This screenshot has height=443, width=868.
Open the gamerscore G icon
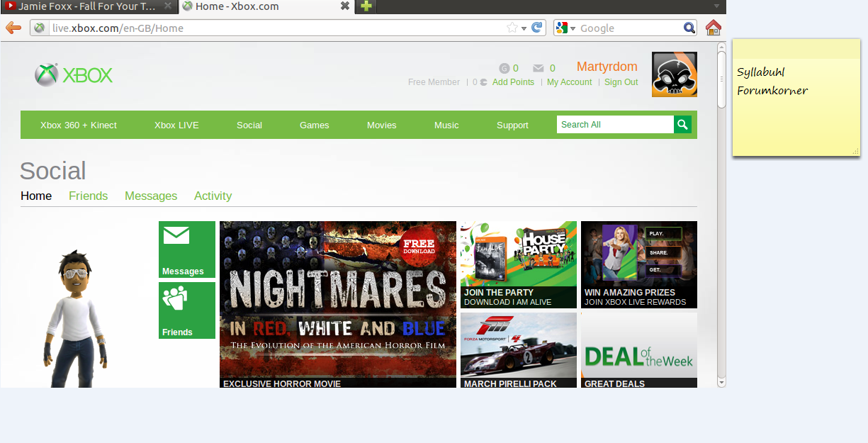pos(505,69)
